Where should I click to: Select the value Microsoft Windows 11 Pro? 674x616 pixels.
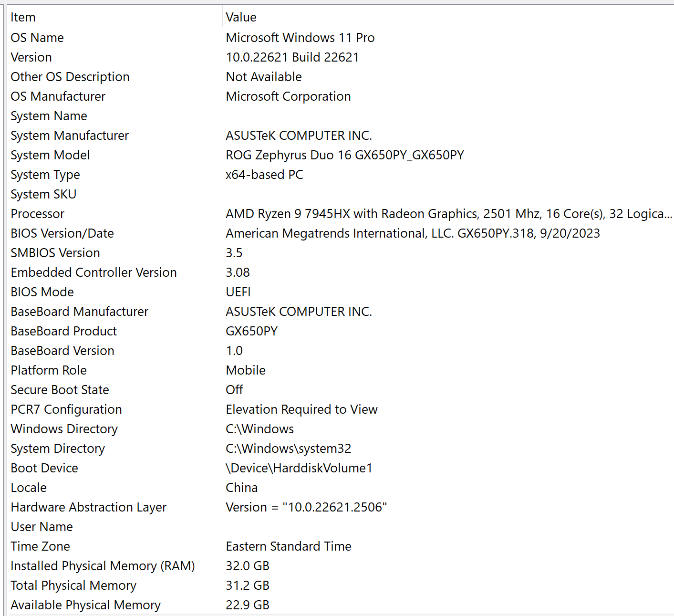point(300,38)
